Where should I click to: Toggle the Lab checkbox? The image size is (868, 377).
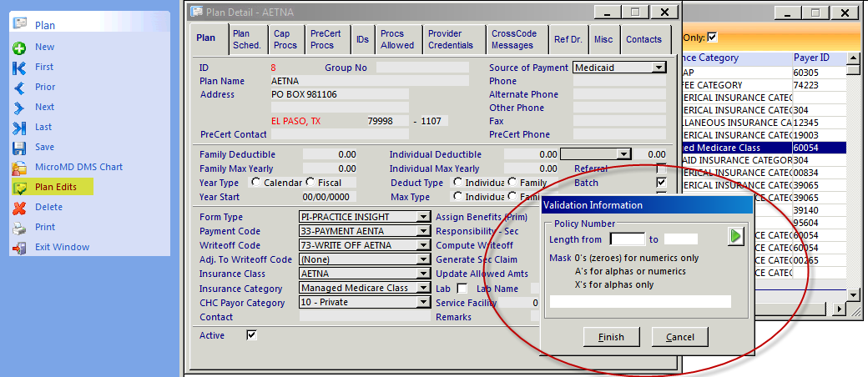click(462, 289)
